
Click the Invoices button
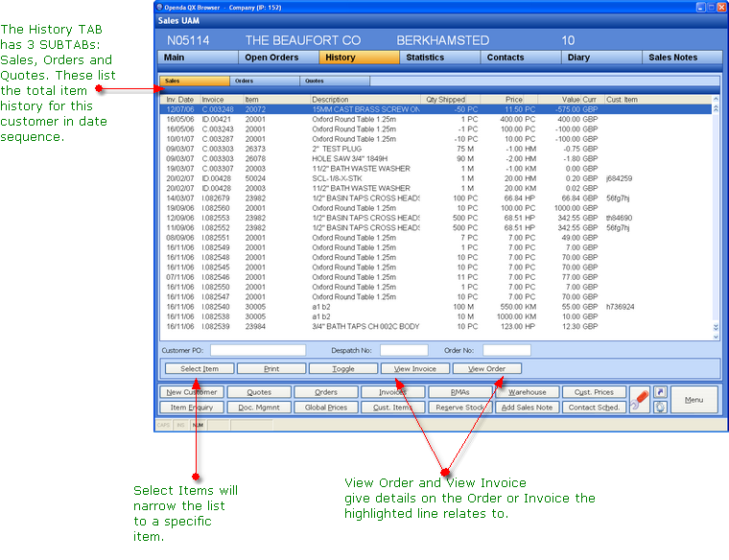tap(393, 392)
